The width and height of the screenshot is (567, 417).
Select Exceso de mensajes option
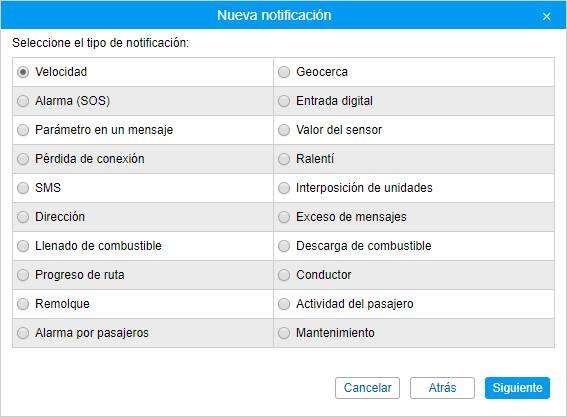coord(284,217)
